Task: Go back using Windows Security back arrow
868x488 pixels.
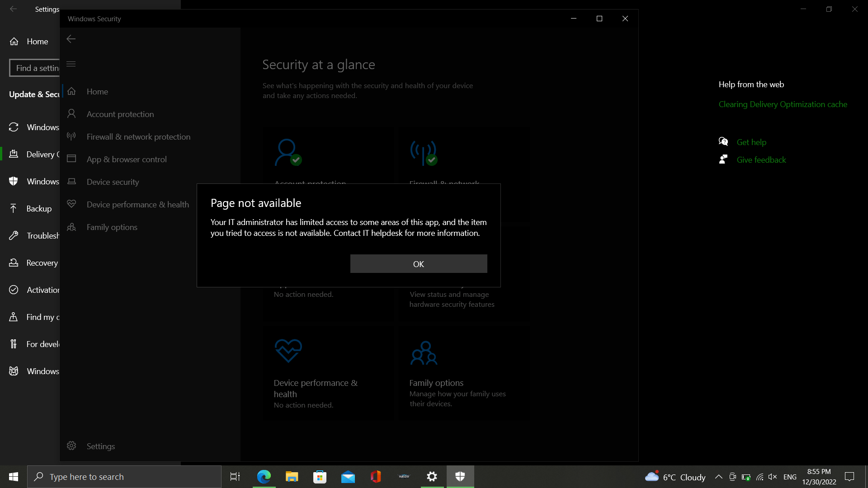Action: 71,39
